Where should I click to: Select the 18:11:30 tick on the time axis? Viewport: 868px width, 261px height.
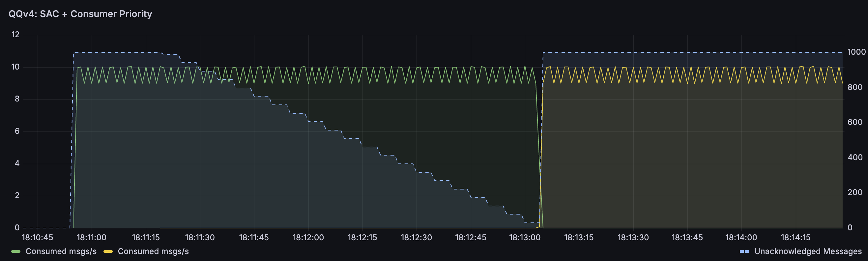200,237
